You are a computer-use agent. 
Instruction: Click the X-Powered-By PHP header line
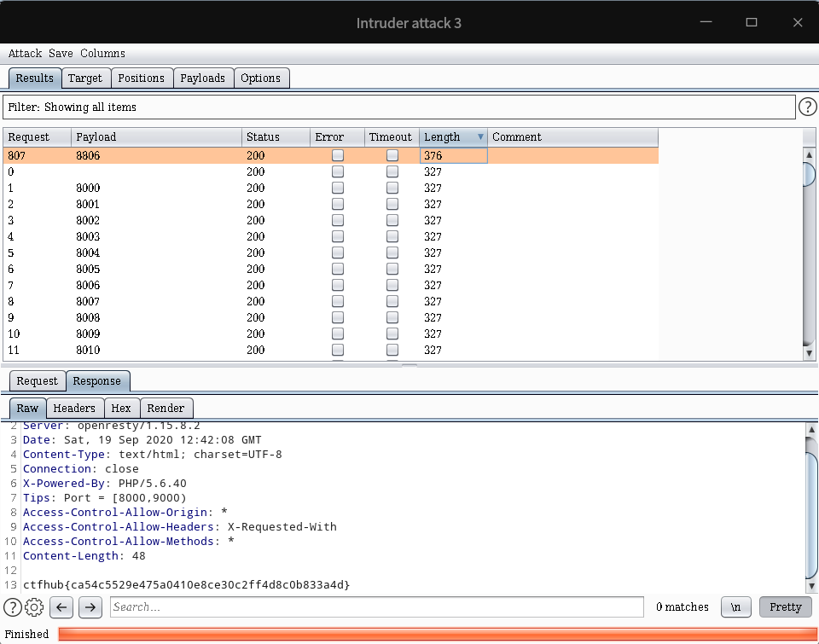click(x=104, y=483)
